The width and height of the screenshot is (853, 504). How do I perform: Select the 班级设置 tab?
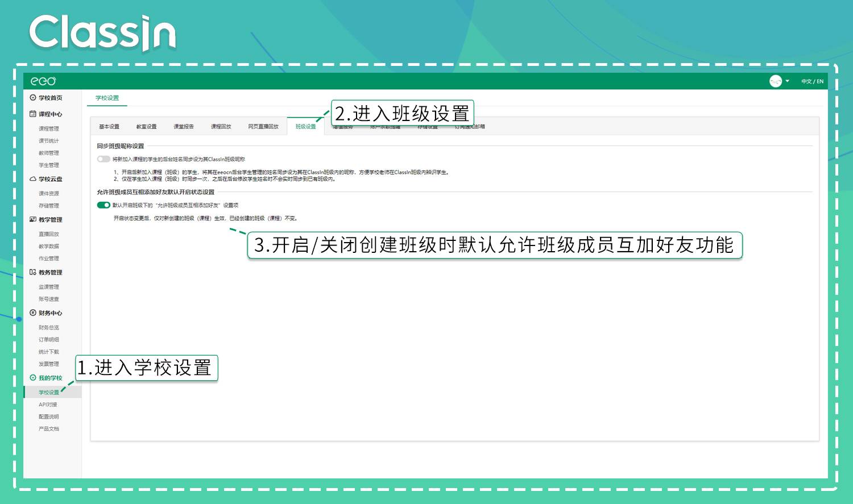click(306, 127)
